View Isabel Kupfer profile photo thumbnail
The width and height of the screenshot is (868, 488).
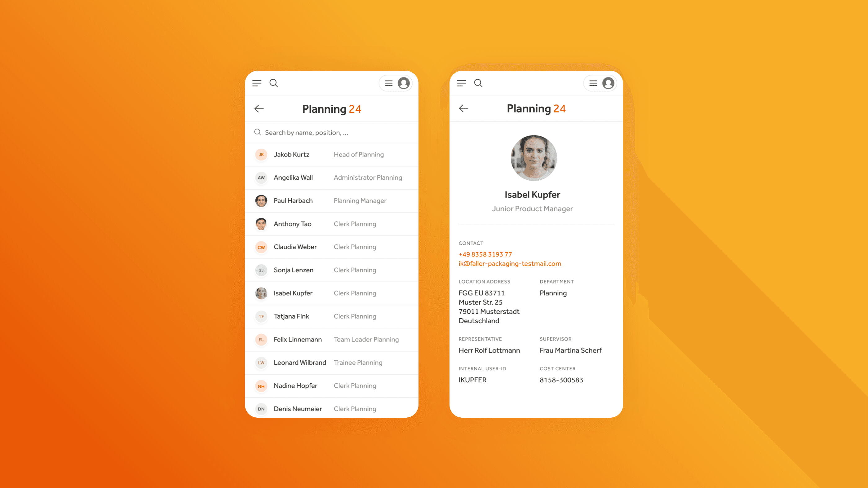click(x=260, y=292)
